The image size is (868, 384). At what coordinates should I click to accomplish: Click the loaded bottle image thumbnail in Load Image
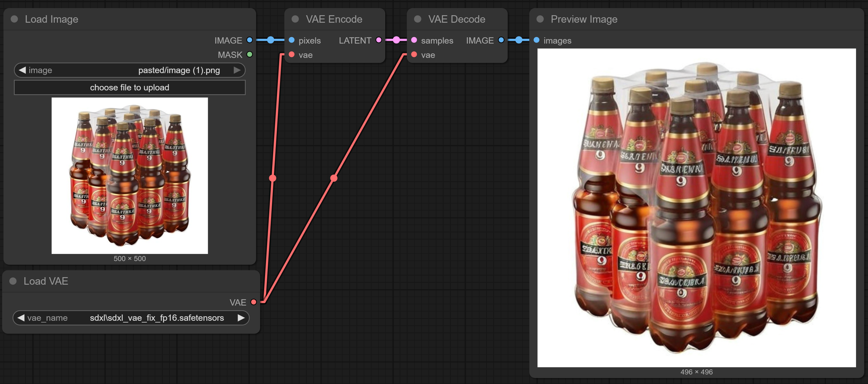point(130,176)
